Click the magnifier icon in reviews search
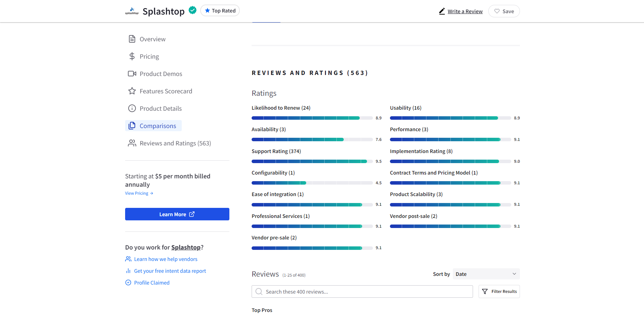The height and width of the screenshot is (321, 644). click(259, 292)
